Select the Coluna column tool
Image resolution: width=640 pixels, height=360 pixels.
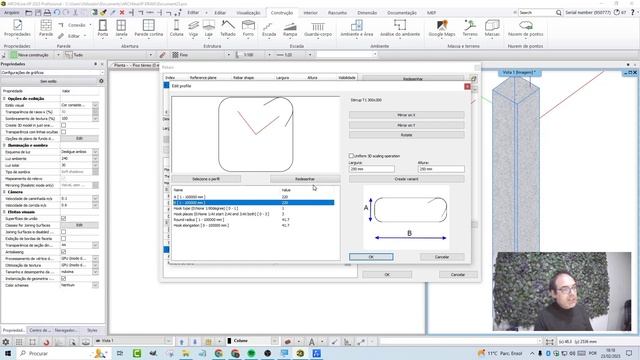point(176,28)
